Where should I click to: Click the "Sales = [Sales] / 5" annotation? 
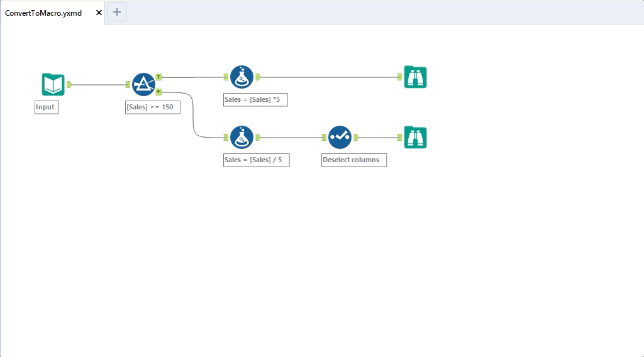[256, 160]
